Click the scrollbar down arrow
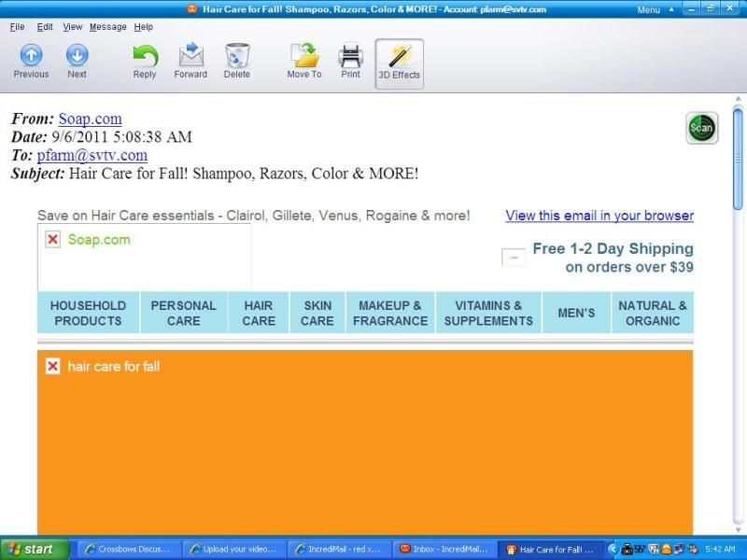 click(738, 529)
